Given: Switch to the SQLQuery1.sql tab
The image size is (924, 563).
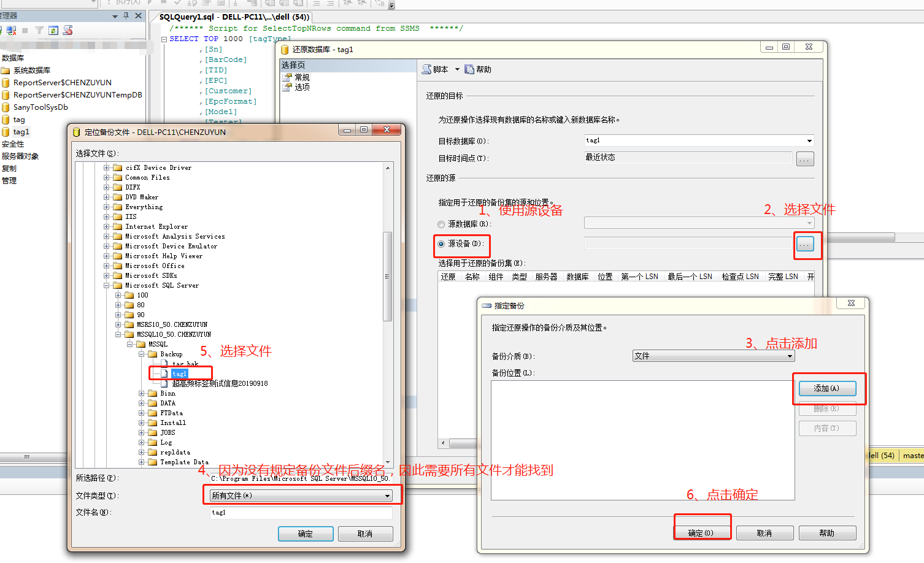Looking at the screenshot, I should pyautogui.click(x=234, y=17).
